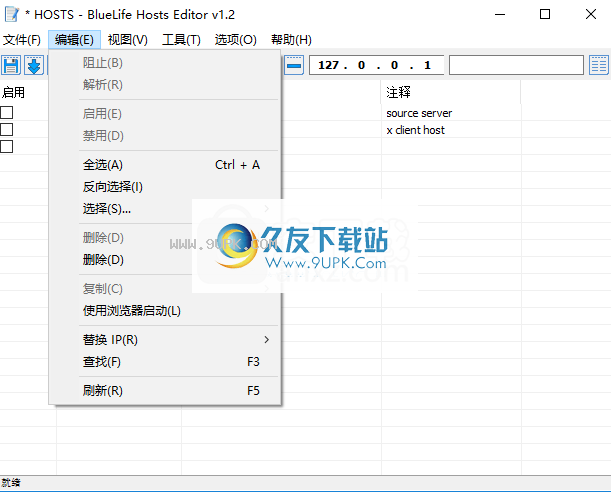Expand the 替换 IP(R) submenu arrow
611x493 pixels.
(267, 340)
